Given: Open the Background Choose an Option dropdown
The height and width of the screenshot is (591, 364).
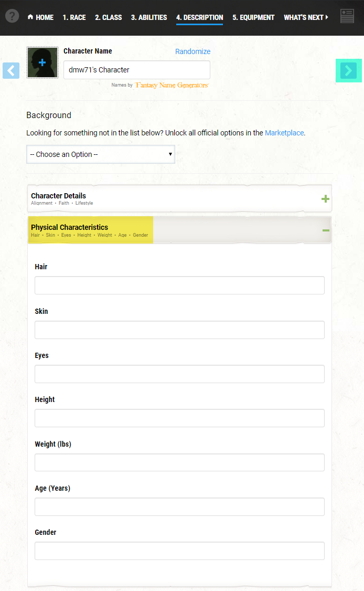Looking at the screenshot, I should (101, 154).
